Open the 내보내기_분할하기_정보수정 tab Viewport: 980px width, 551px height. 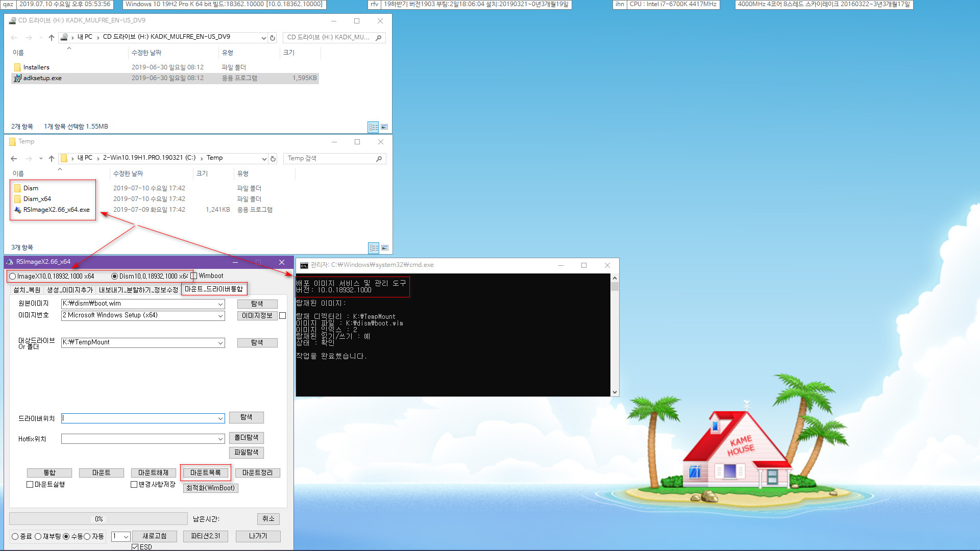[x=138, y=290]
